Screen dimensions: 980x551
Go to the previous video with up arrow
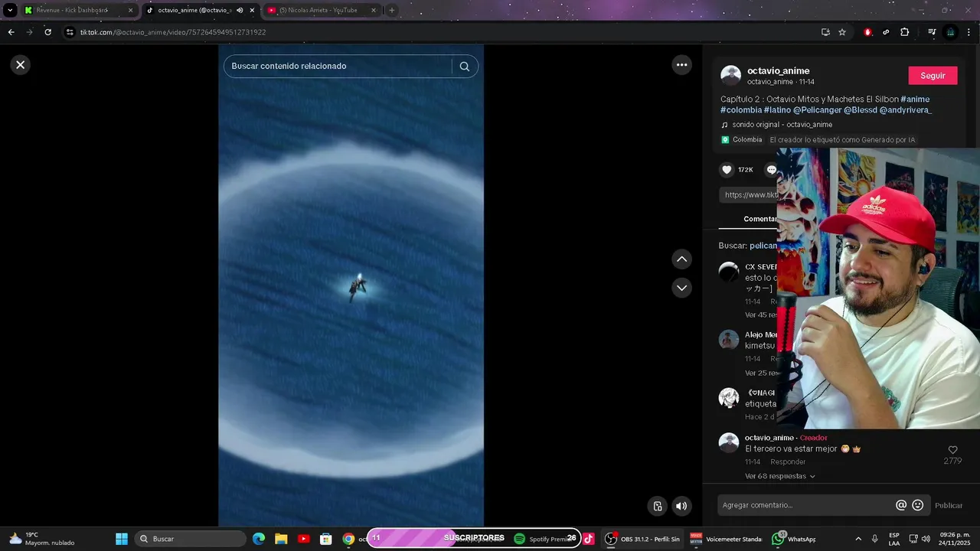681,259
